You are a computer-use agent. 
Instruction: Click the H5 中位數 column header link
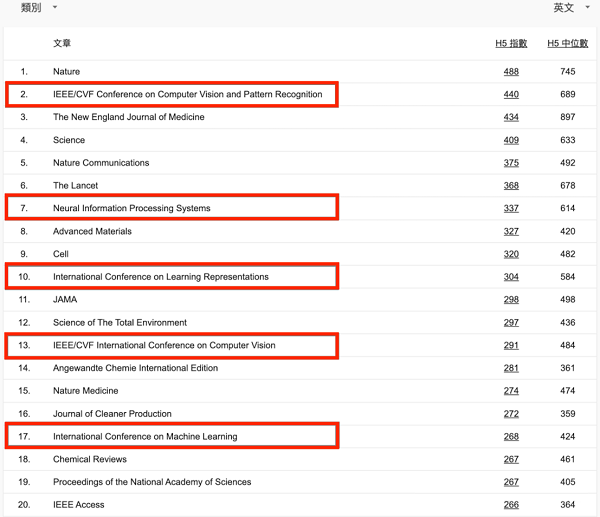pos(568,44)
